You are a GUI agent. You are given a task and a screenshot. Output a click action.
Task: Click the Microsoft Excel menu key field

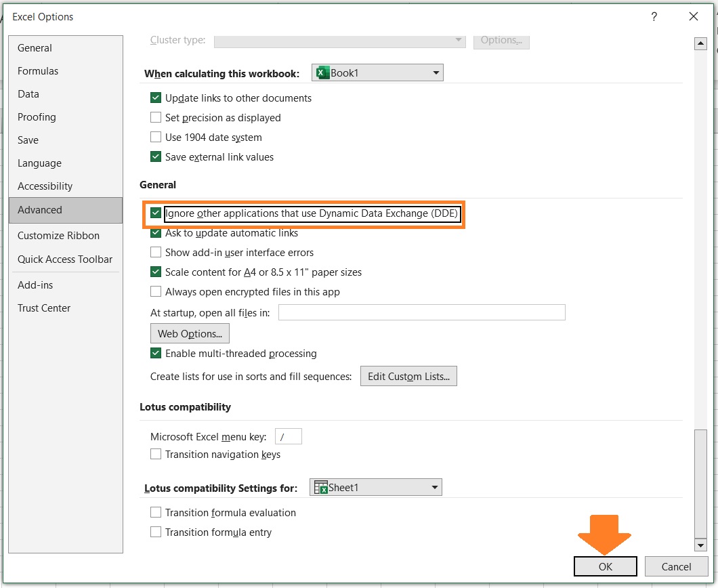288,436
